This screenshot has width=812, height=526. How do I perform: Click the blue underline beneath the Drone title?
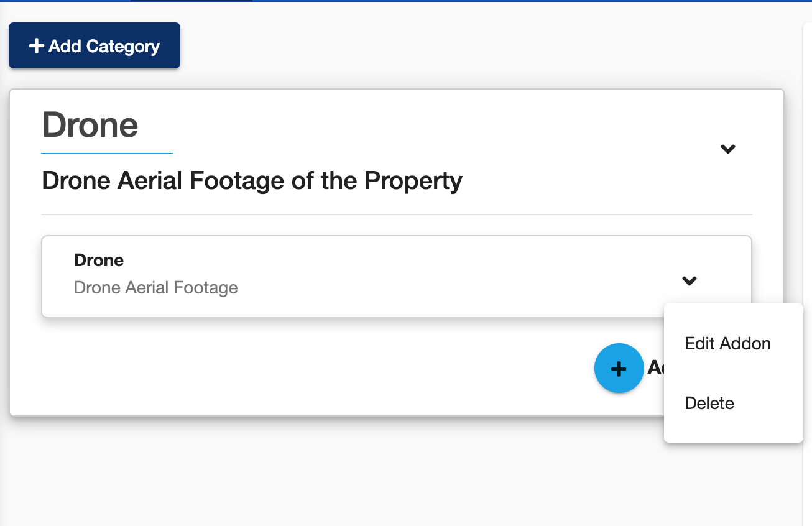pos(107,153)
